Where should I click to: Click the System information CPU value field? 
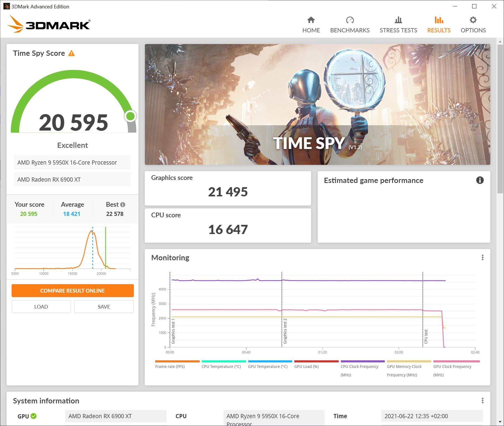(x=274, y=418)
